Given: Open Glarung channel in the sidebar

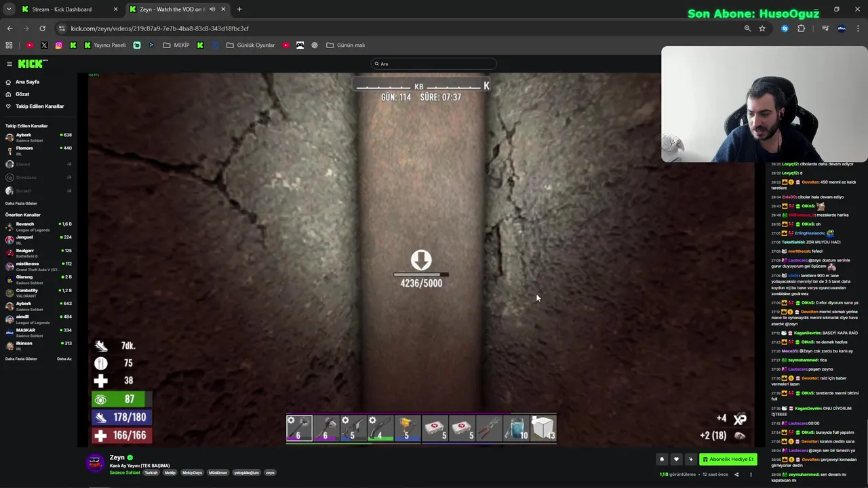Looking at the screenshot, I should tap(39, 279).
